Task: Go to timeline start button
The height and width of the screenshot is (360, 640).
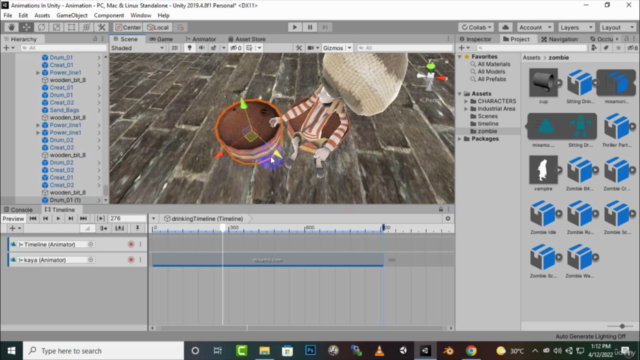Action: click(x=33, y=219)
